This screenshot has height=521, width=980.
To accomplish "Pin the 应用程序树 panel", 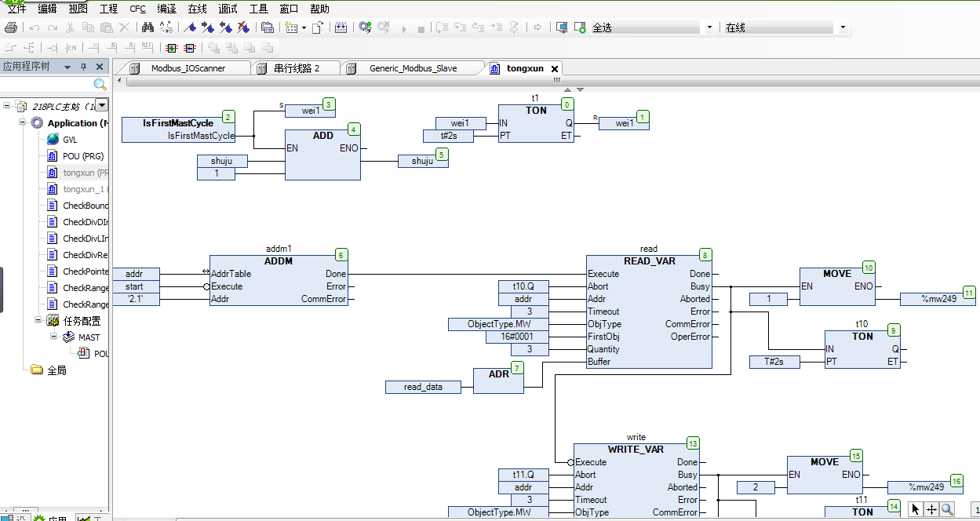I will (83, 67).
